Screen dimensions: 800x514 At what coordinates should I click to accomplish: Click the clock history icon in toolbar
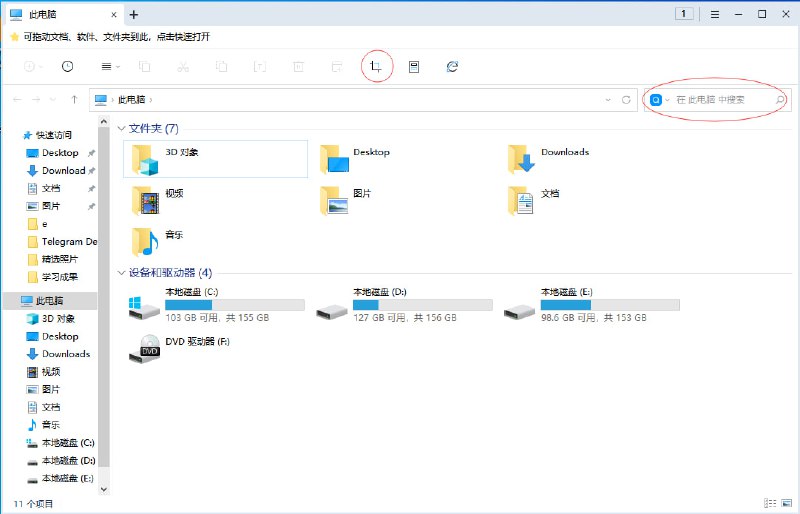click(x=67, y=66)
